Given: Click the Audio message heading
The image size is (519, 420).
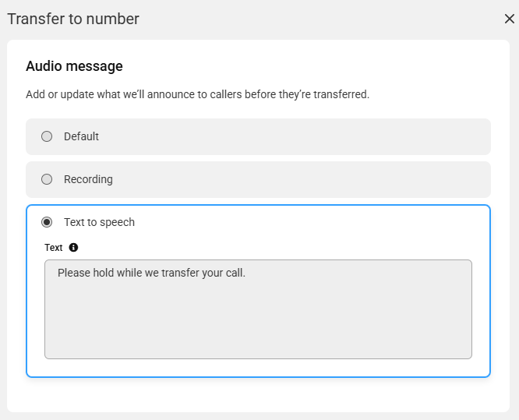Looking at the screenshot, I should coord(74,66).
